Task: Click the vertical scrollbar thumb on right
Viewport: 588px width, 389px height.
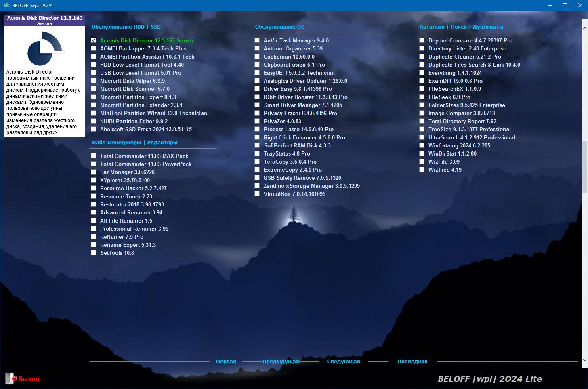Action: coord(584,162)
